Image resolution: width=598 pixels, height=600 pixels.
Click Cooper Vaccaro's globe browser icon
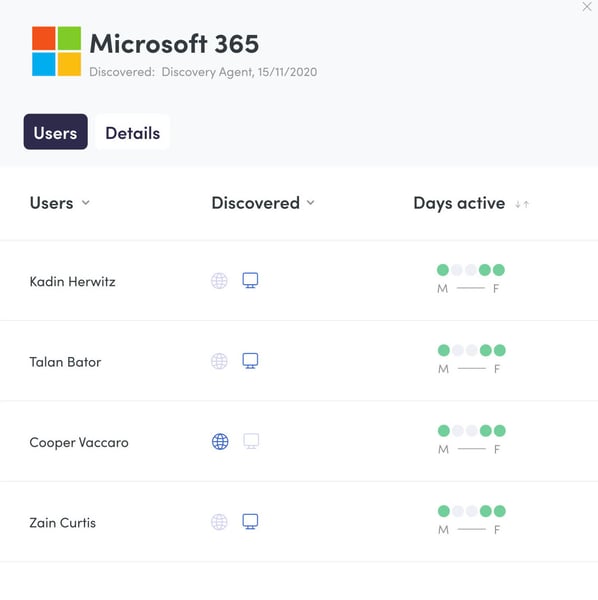[220, 442]
